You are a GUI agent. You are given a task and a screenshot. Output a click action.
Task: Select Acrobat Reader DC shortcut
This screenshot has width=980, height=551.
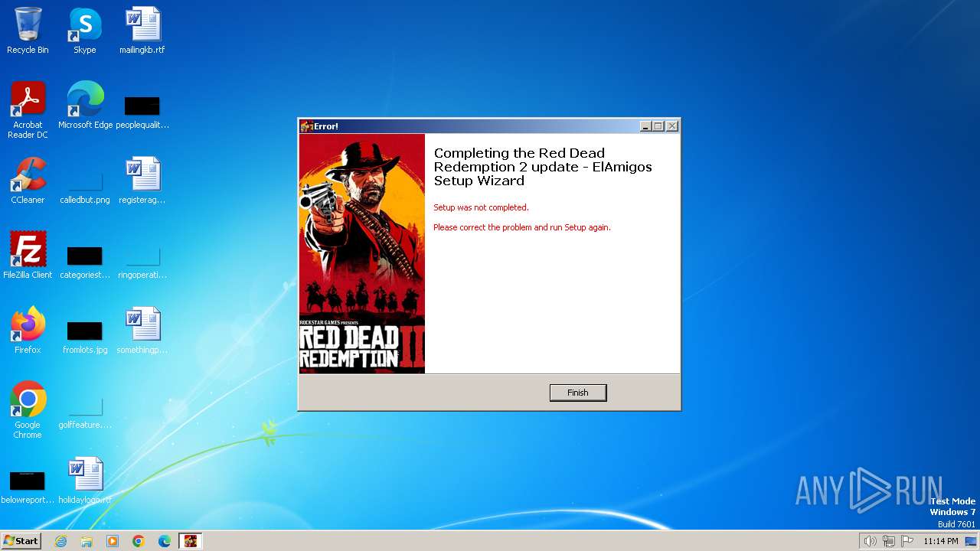pyautogui.click(x=28, y=110)
